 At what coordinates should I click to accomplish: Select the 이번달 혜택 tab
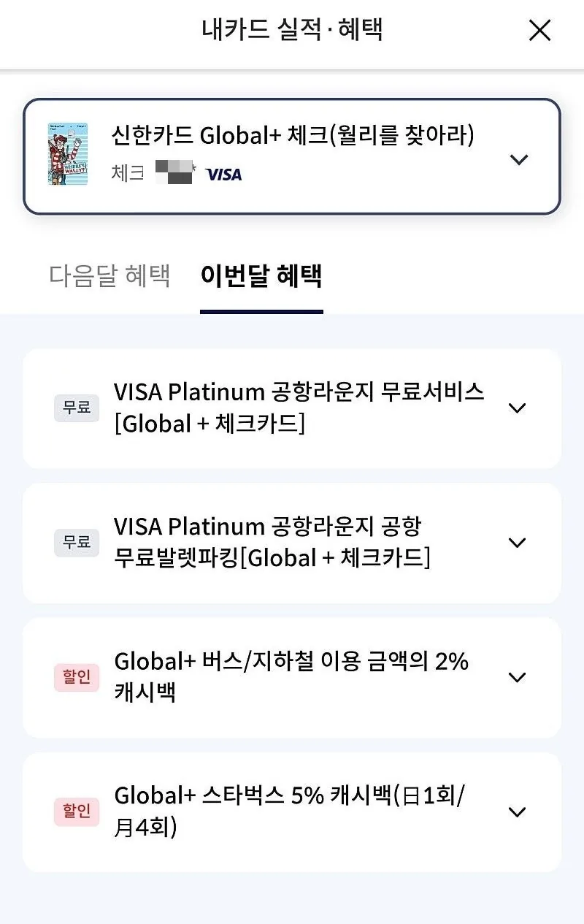pos(261,276)
